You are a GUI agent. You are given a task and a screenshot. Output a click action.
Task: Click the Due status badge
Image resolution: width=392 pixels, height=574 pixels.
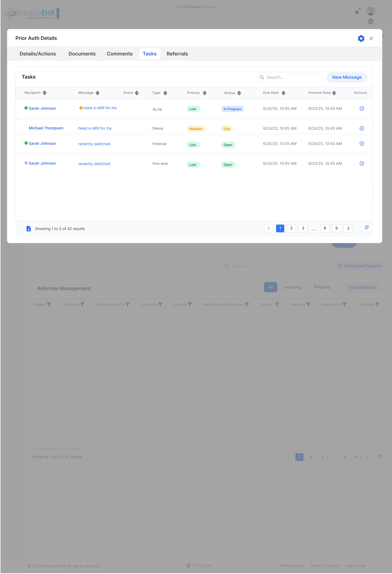[227, 129]
